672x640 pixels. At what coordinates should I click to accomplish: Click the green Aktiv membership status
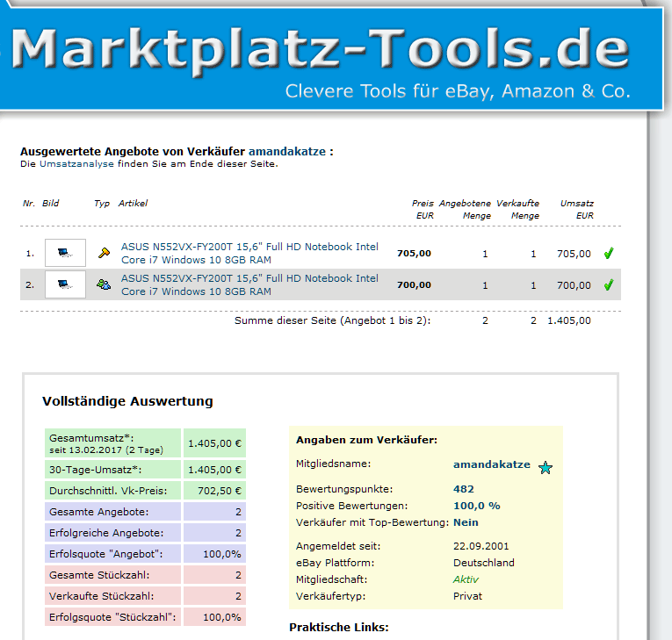click(466, 579)
